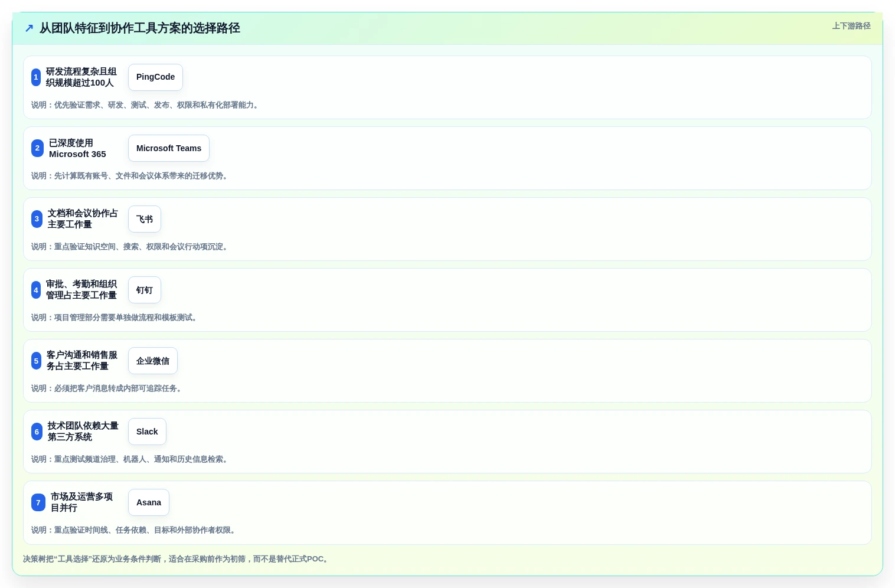This screenshot has width=895, height=588.
Task: Click the note about 知识空间、搜索
Action: tap(130, 247)
